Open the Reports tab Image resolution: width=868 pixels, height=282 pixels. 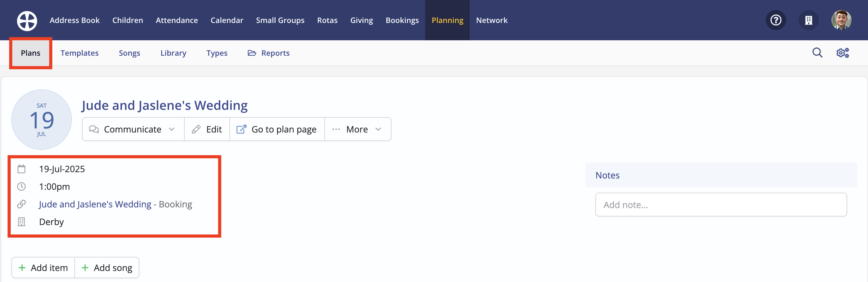(269, 53)
